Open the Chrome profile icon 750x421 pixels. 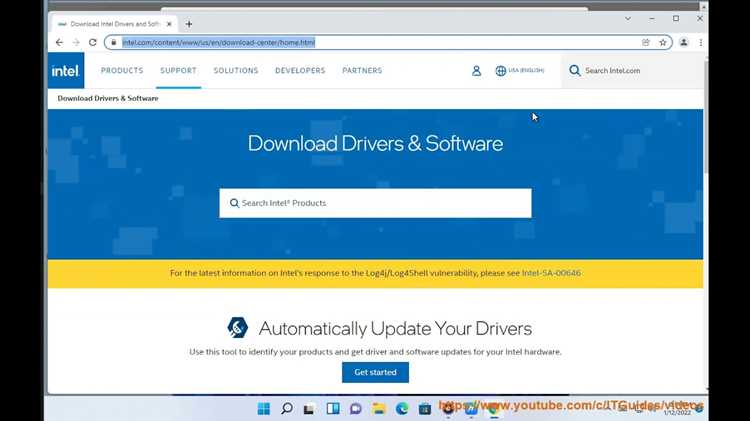pos(684,43)
